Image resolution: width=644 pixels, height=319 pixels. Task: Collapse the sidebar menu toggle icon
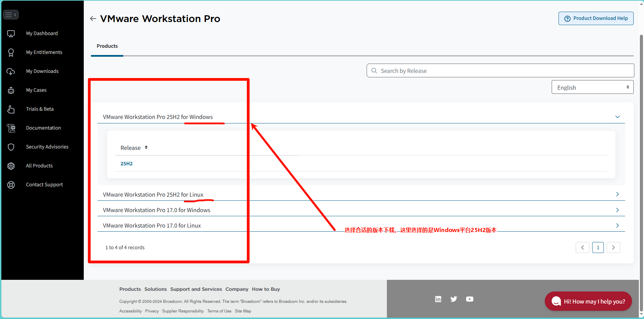[11, 15]
